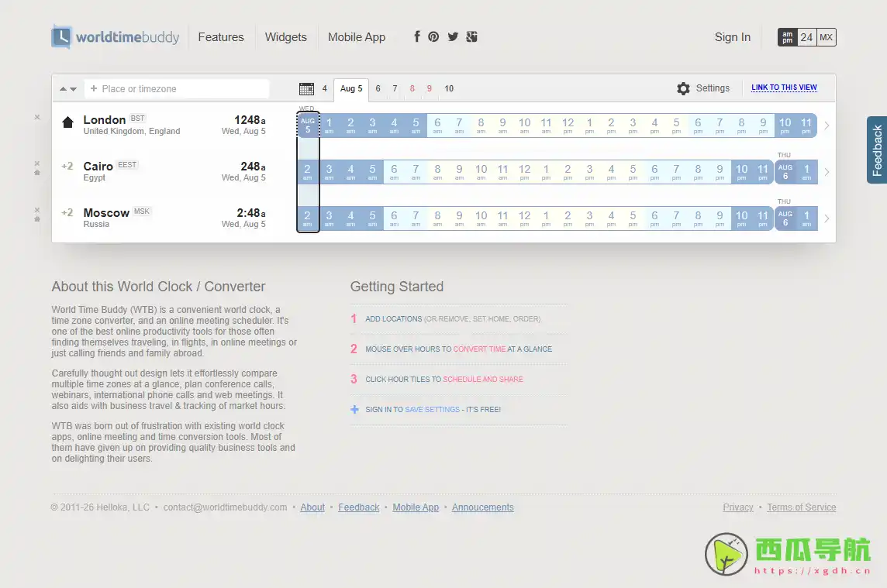Open the Mobile App header menu item
The height and width of the screenshot is (588, 887).
[x=357, y=37]
